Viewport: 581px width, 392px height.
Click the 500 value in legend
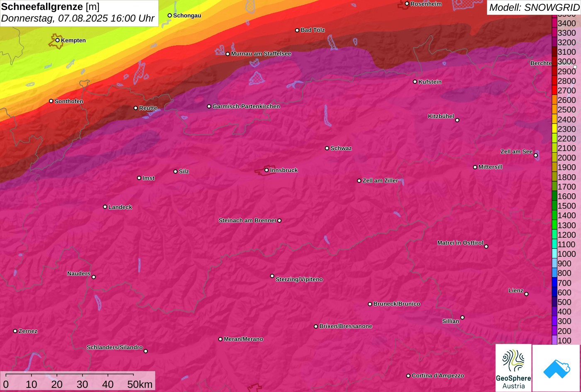click(x=564, y=302)
